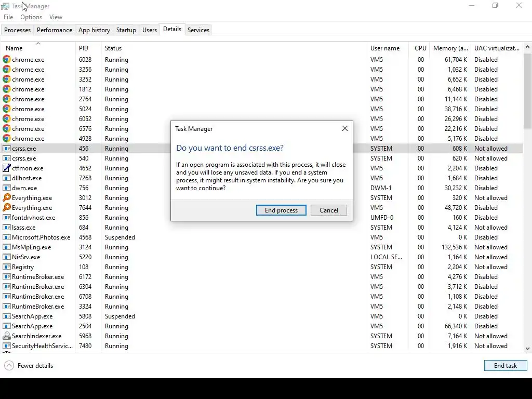Click Chrome icon in PID 1812 row

[6, 89]
